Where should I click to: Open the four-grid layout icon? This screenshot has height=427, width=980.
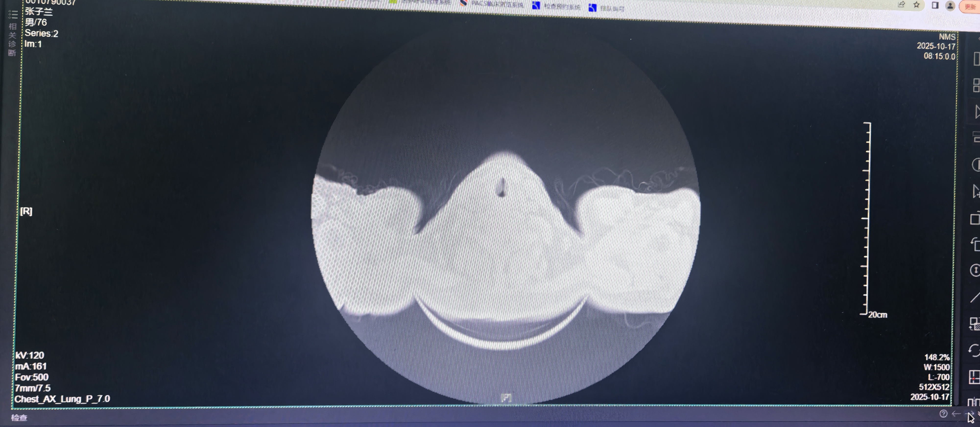976,85
